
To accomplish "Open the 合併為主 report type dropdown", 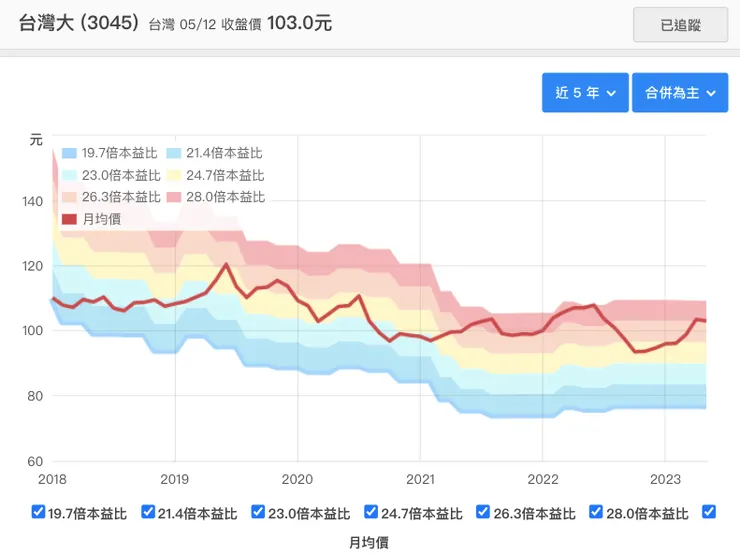I will click(680, 93).
